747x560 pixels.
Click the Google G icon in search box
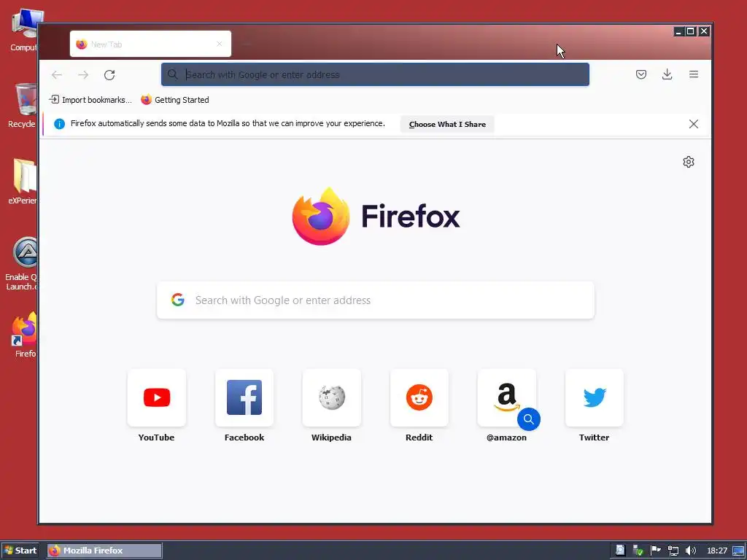[x=178, y=300]
